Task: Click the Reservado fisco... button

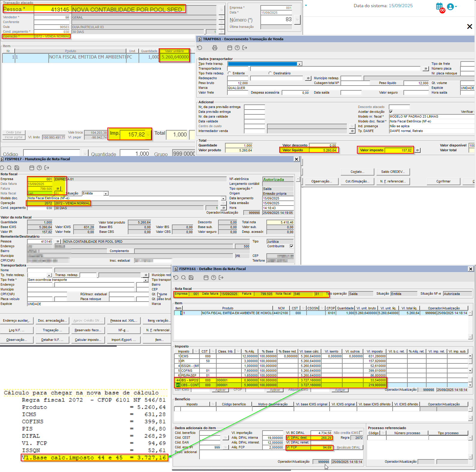Action: (x=88, y=330)
